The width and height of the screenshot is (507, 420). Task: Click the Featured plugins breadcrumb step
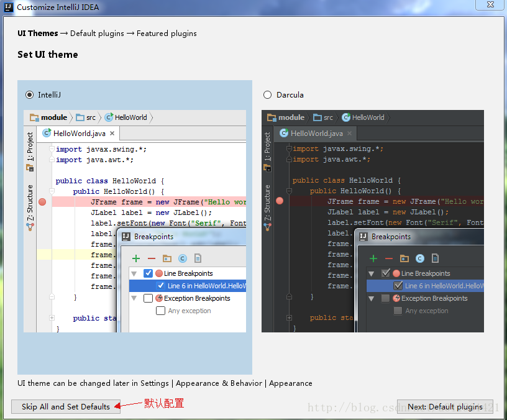[x=167, y=34]
